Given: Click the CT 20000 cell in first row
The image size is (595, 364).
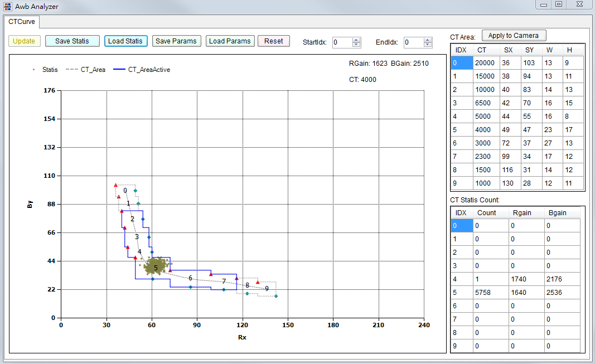Looking at the screenshot, I should (485, 62).
